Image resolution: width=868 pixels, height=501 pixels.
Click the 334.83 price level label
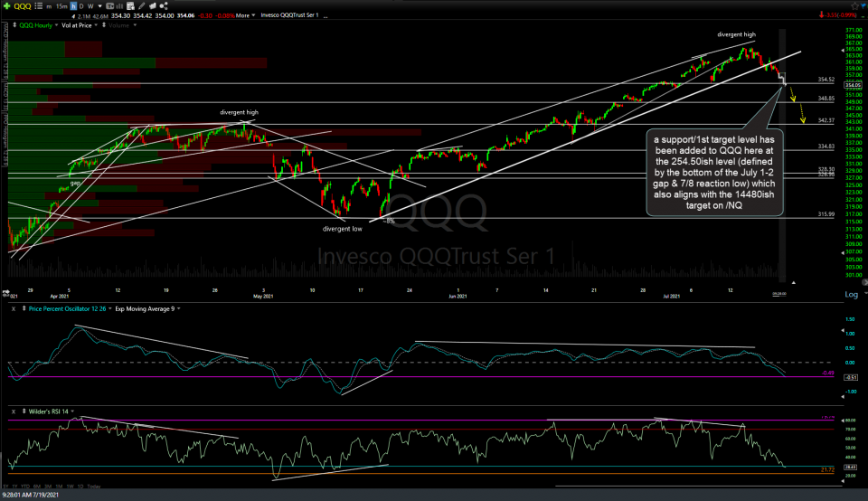click(x=826, y=147)
